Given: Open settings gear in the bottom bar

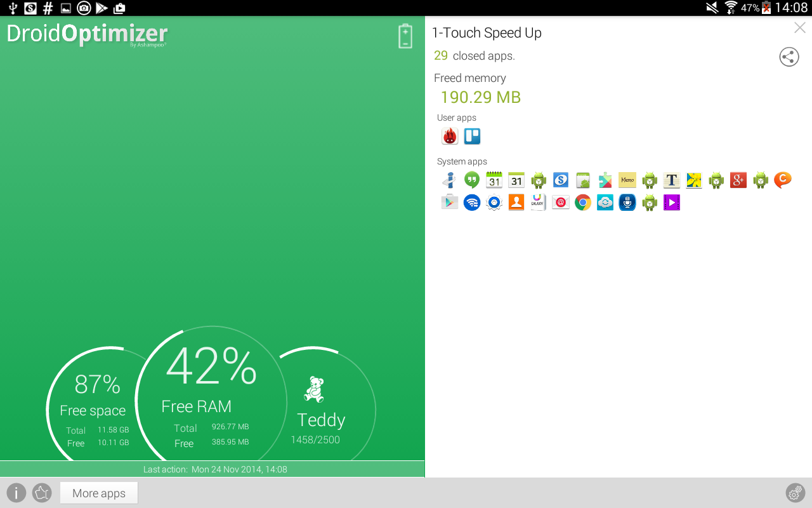Looking at the screenshot, I should pos(796,493).
